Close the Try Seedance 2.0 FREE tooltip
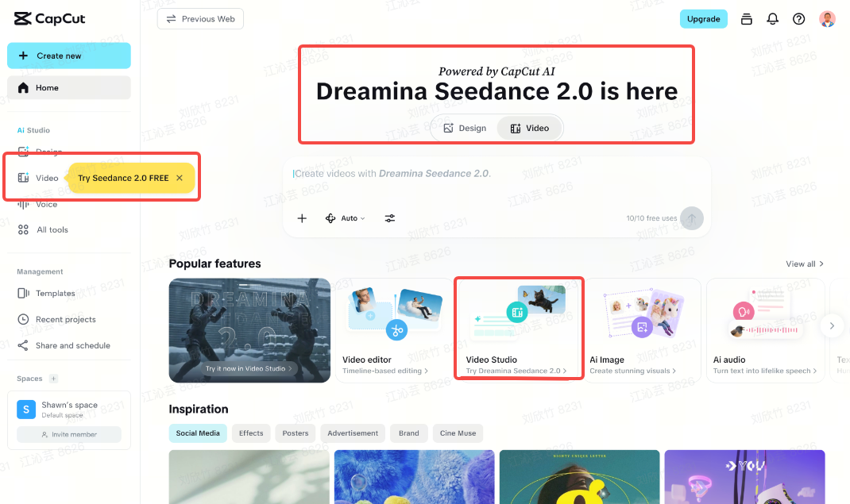 (180, 178)
